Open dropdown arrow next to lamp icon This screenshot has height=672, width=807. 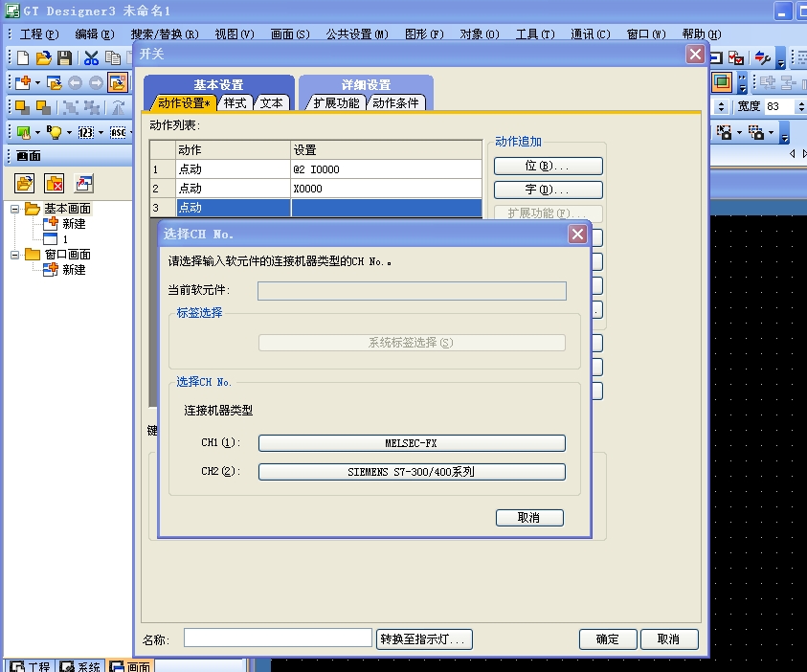click(x=69, y=132)
